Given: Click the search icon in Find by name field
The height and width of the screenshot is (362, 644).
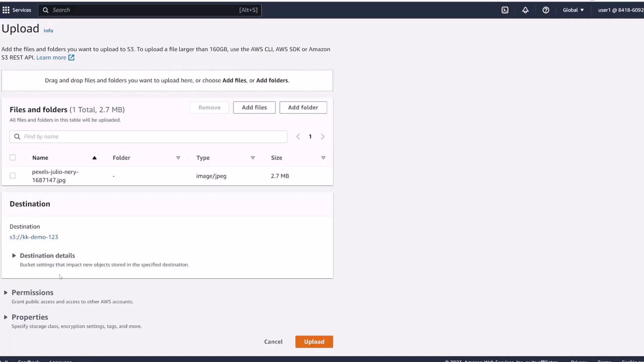Looking at the screenshot, I should click(17, 136).
